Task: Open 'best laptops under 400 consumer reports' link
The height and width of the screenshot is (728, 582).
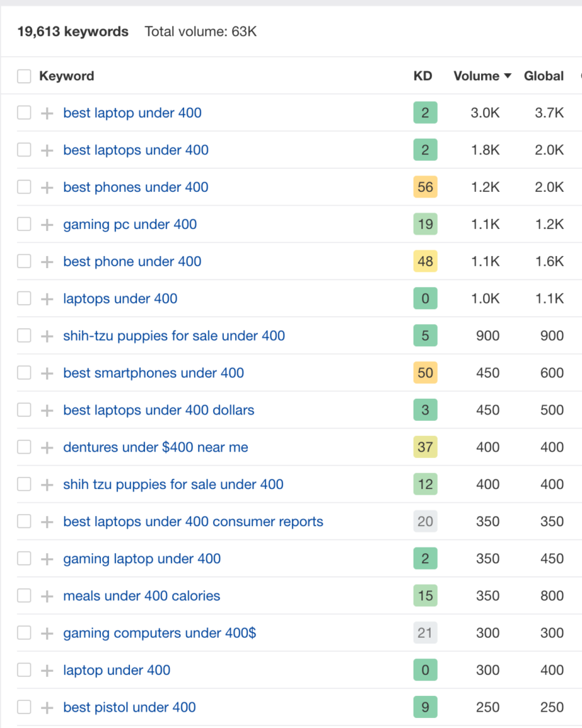Action: [x=193, y=521]
